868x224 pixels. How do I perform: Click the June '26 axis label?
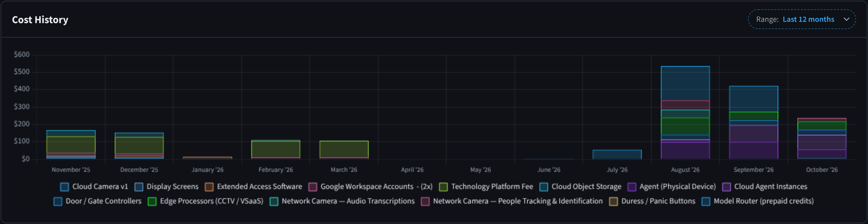pyautogui.click(x=549, y=170)
